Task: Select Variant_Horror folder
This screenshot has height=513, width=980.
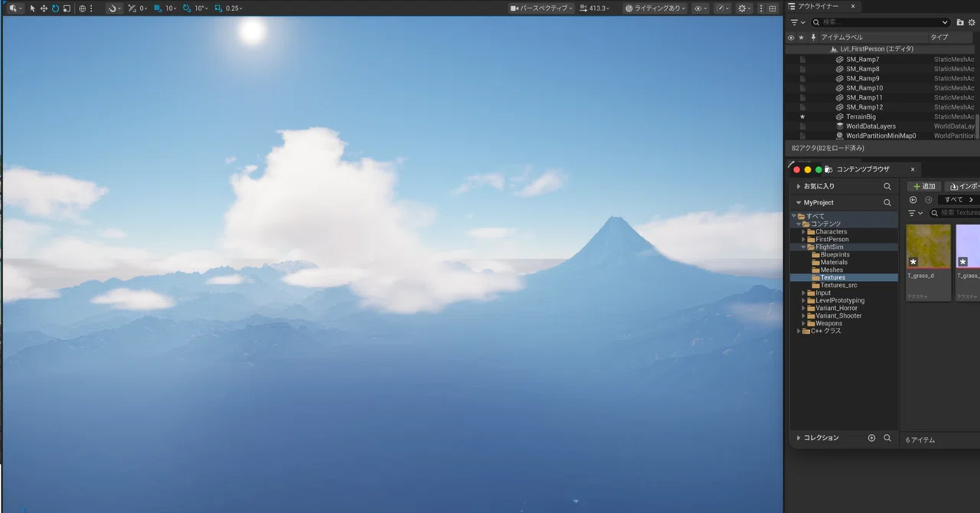Action: pos(838,308)
